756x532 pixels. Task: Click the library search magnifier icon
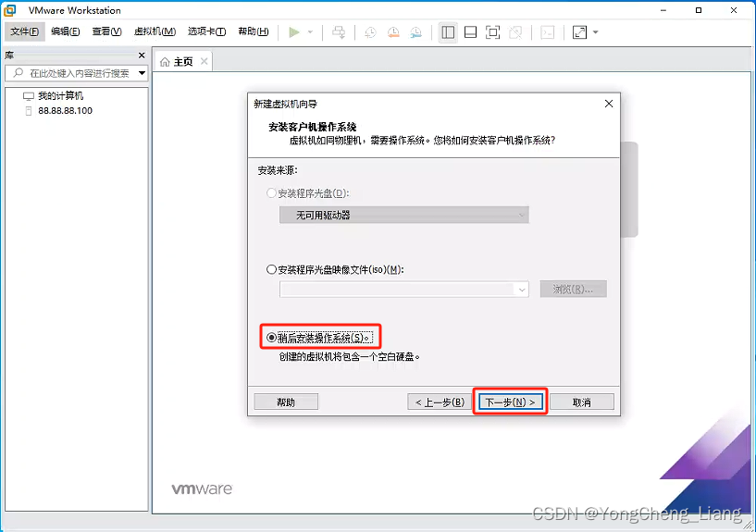[x=18, y=73]
